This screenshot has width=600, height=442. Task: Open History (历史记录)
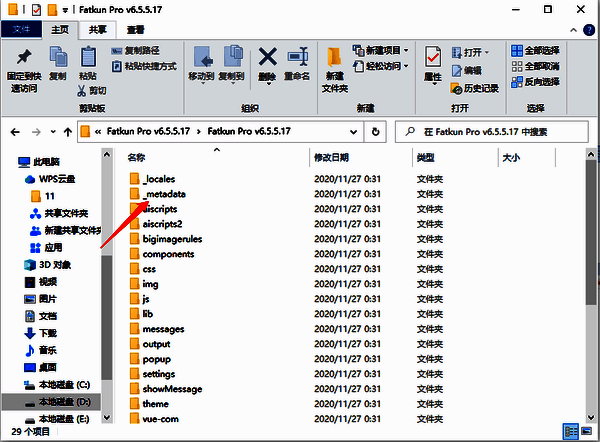tap(474, 88)
